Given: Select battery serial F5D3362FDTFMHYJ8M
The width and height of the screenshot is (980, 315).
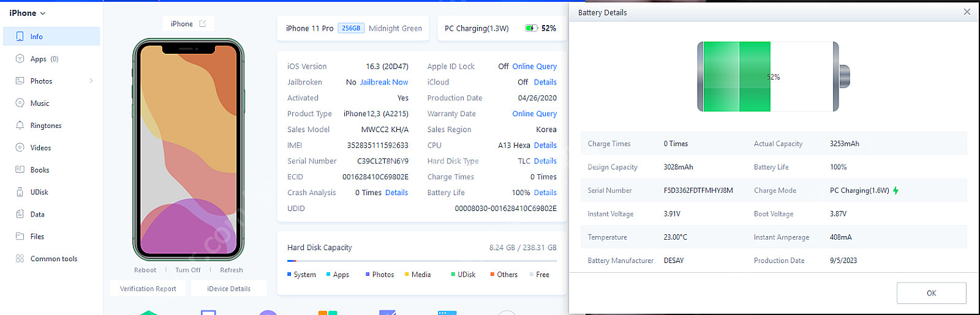Looking at the screenshot, I should (698, 190).
